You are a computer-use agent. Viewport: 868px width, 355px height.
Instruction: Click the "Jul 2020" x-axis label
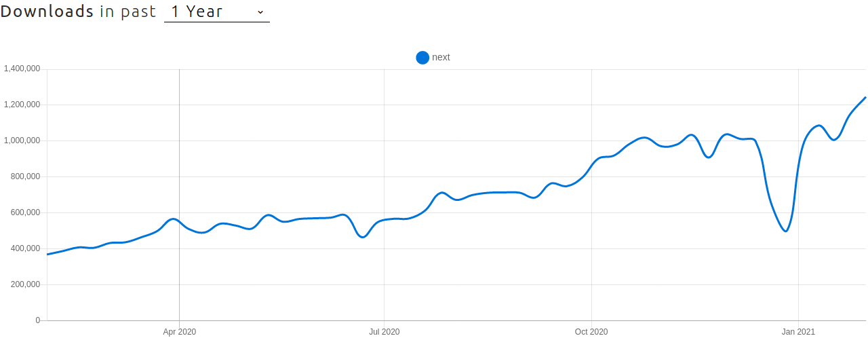[x=384, y=332]
